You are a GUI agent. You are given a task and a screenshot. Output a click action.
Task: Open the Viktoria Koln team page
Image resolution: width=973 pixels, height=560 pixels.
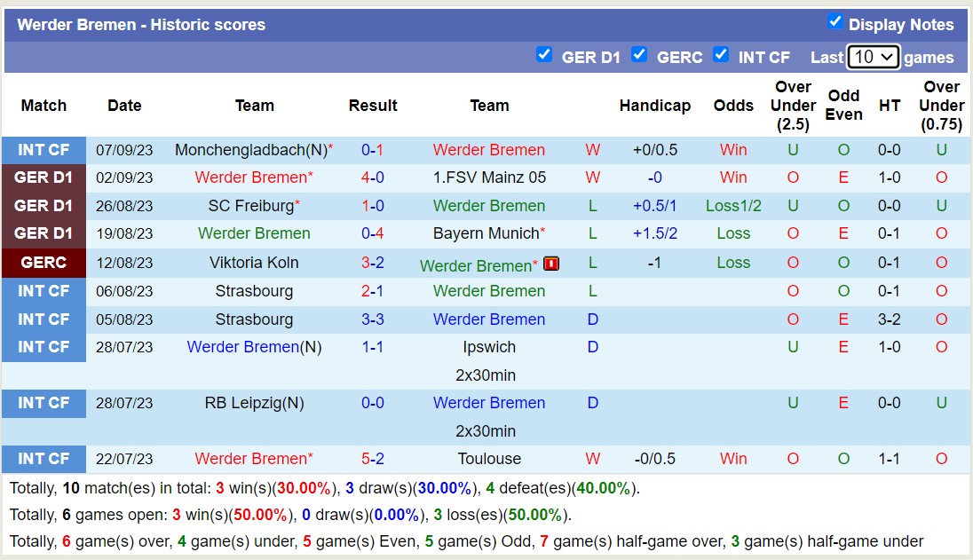(x=254, y=263)
